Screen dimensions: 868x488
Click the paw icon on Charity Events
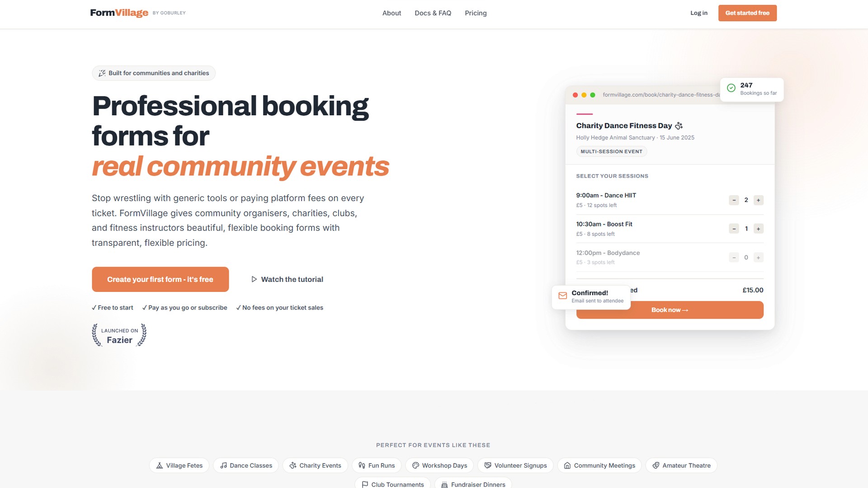click(293, 465)
